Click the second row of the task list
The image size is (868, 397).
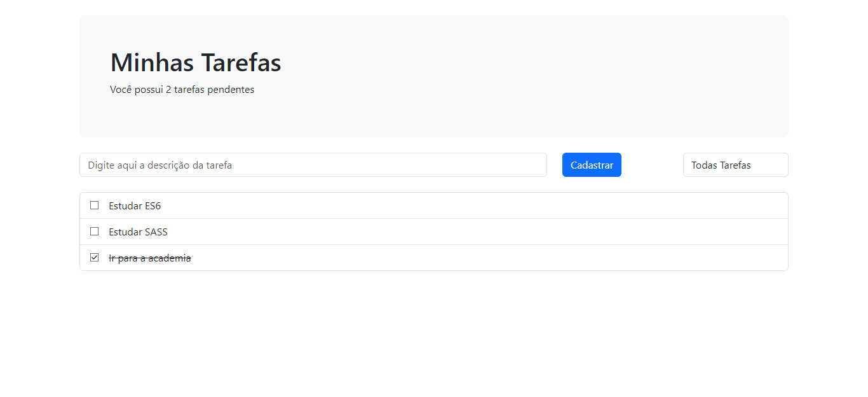433,231
